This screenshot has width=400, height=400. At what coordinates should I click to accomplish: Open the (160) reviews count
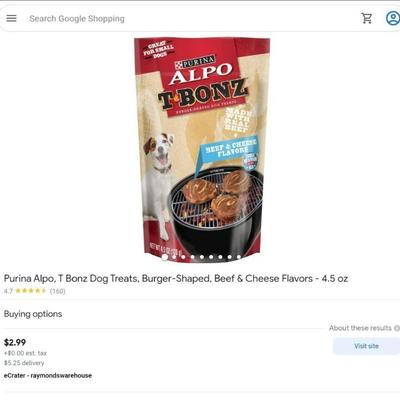point(57,291)
